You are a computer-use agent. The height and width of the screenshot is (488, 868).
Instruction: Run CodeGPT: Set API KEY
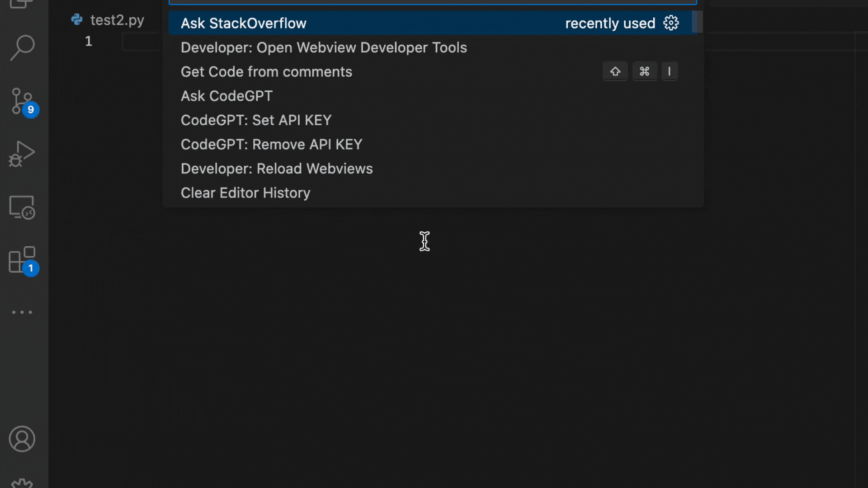coord(256,120)
